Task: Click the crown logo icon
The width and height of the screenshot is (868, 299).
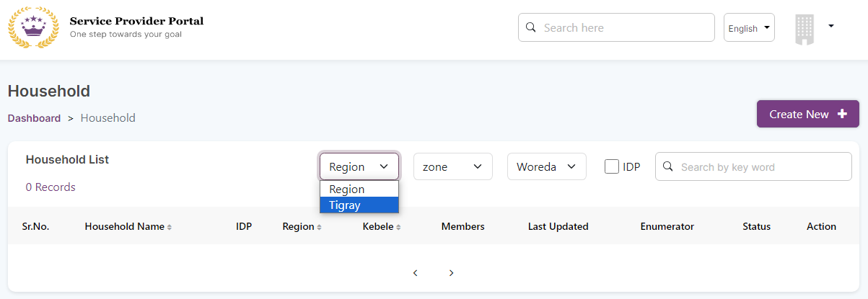Action: pyautogui.click(x=33, y=28)
